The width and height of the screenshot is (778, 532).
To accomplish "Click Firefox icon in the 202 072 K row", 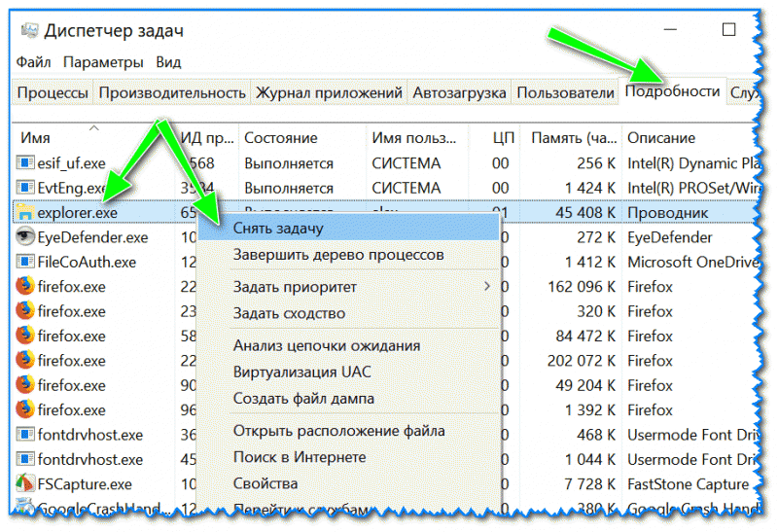I will [x=25, y=360].
